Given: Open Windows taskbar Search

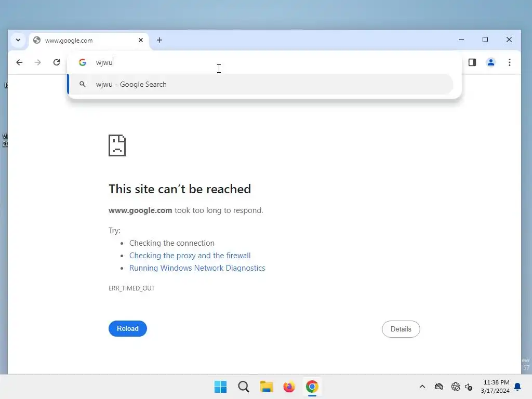Looking at the screenshot, I should tap(244, 387).
